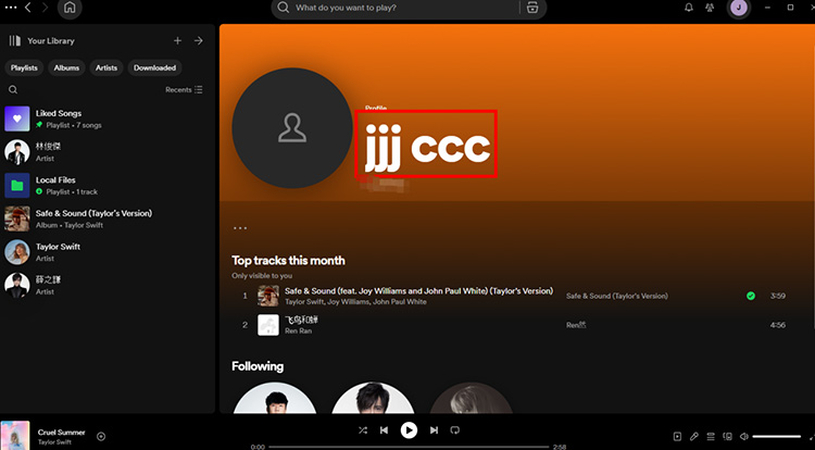Screen dimensions: 815x450
Task: Open artist 林俊傑 in library
Action: click(108, 152)
